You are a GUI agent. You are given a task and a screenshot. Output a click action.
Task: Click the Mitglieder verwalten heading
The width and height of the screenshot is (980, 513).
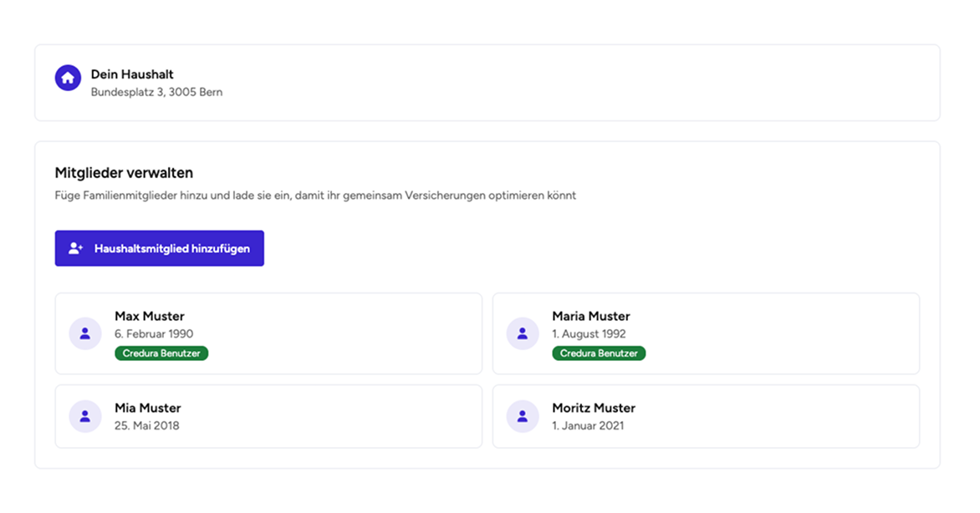click(x=124, y=172)
